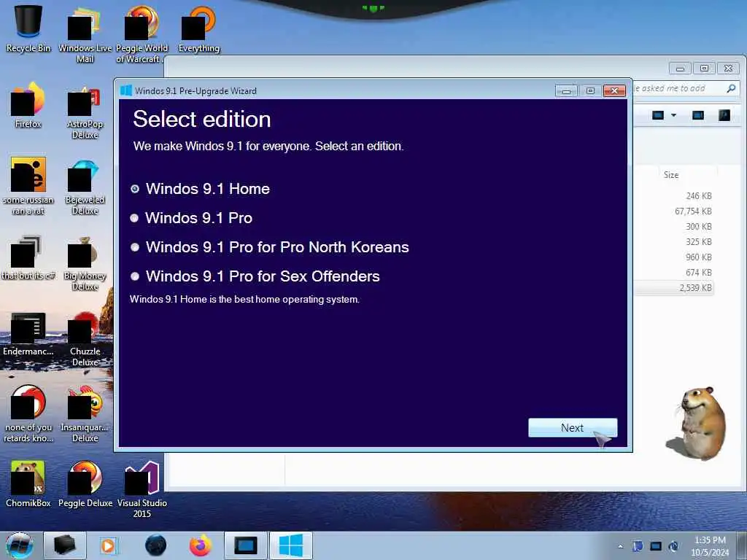Open the black box app in taskbar
The width and height of the screenshot is (747, 560).
tap(64, 545)
